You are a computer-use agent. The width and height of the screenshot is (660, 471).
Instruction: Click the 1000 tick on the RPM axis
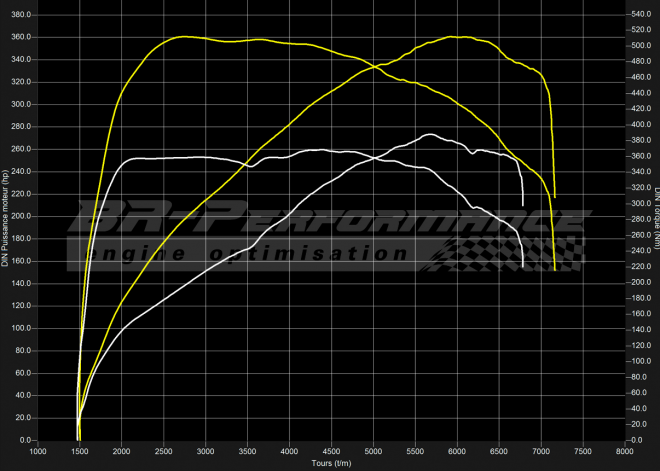38,451
